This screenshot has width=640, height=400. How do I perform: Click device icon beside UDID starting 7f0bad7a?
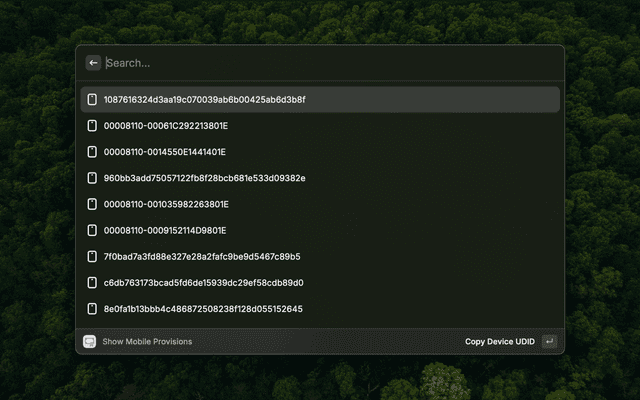pos(92,257)
